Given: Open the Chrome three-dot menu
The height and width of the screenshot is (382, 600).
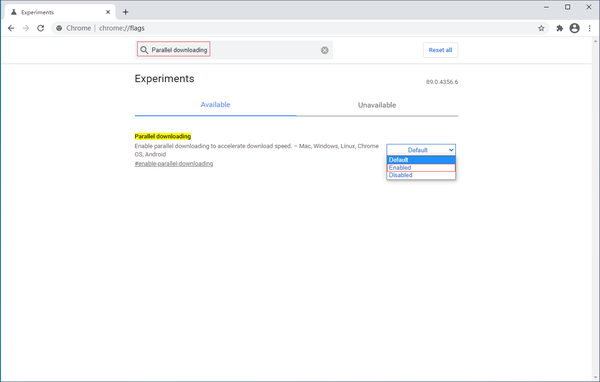Looking at the screenshot, I should click(x=590, y=28).
